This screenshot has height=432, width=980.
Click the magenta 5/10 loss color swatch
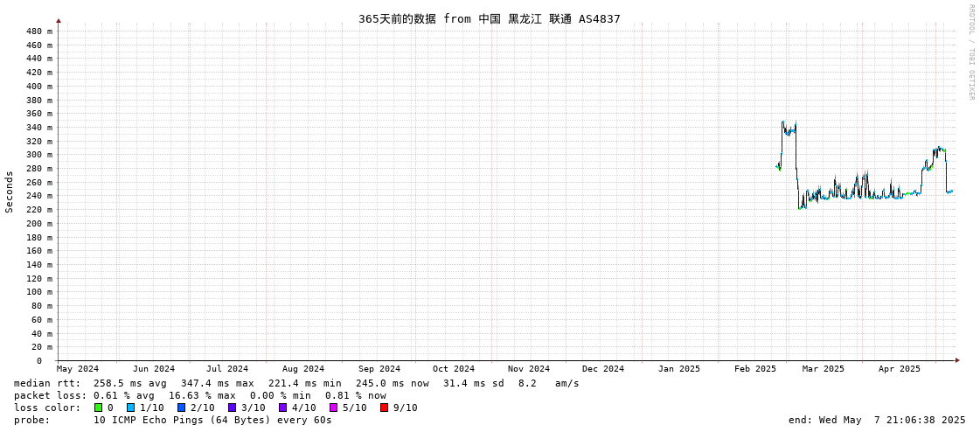click(x=333, y=408)
